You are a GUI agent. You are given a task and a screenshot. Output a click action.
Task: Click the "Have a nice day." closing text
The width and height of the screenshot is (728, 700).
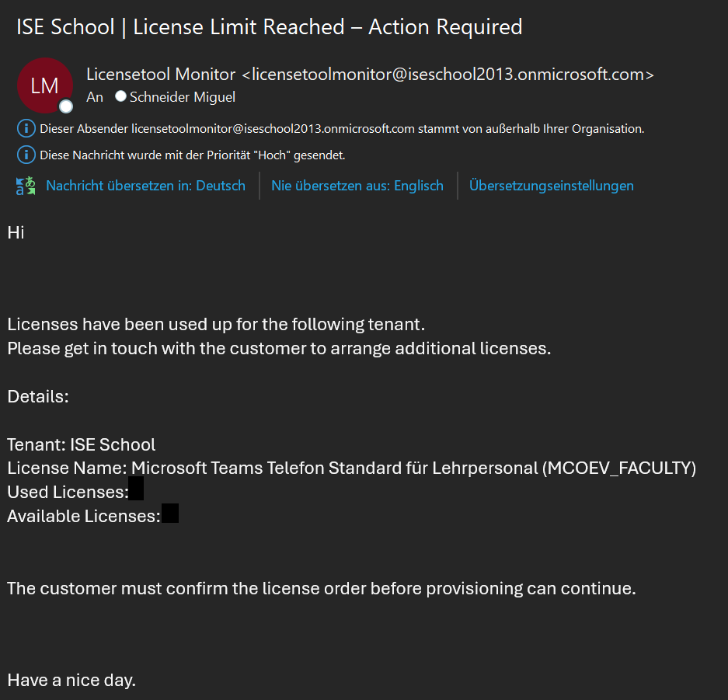coord(71,681)
